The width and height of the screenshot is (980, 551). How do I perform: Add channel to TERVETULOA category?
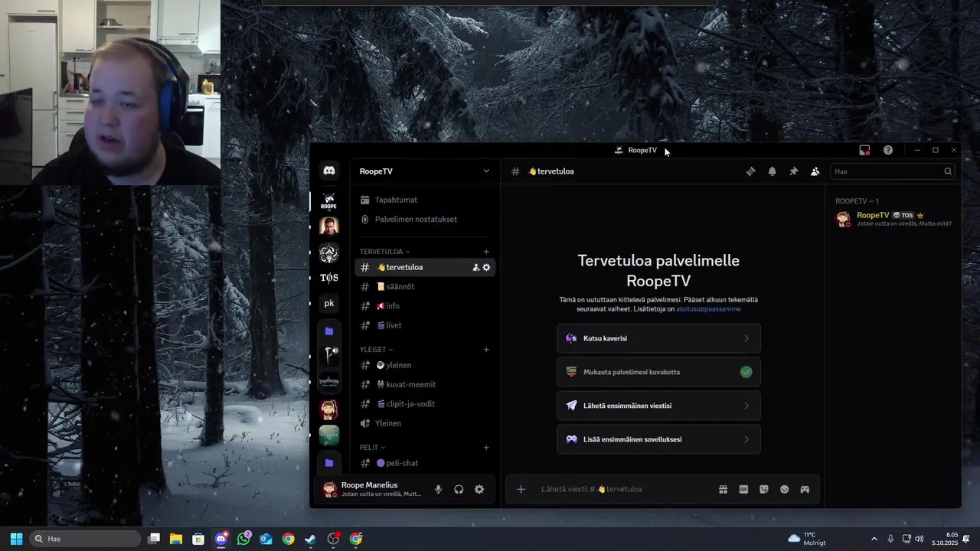tap(486, 252)
